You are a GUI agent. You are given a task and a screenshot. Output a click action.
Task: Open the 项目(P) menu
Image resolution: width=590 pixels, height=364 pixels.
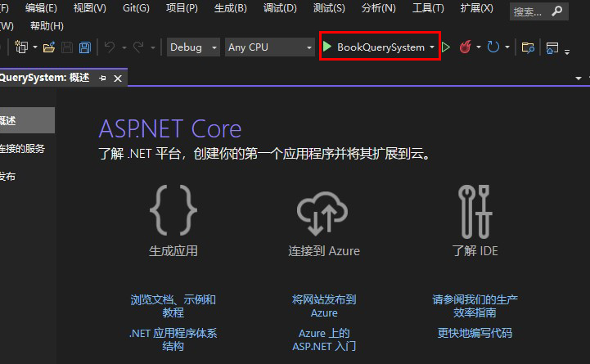pos(182,8)
